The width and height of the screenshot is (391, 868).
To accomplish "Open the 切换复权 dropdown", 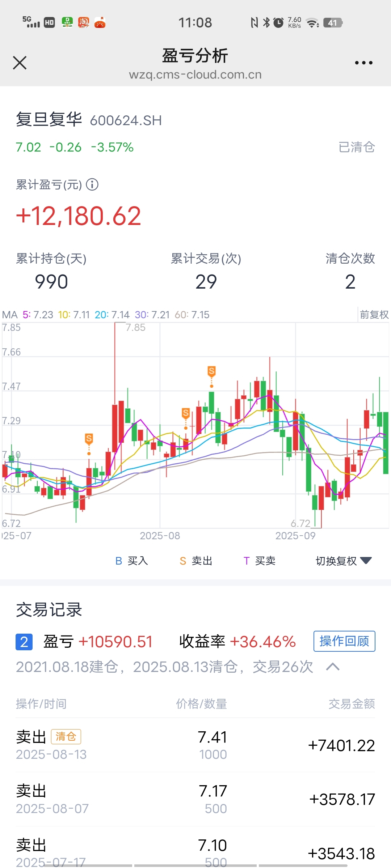I will pyautogui.click(x=344, y=561).
